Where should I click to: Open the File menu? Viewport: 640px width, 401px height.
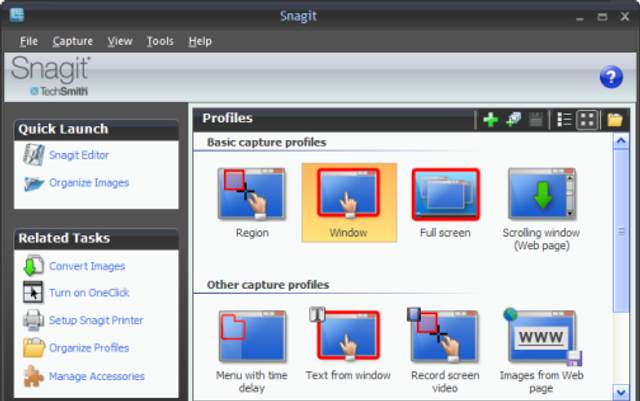pyautogui.click(x=28, y=41)
